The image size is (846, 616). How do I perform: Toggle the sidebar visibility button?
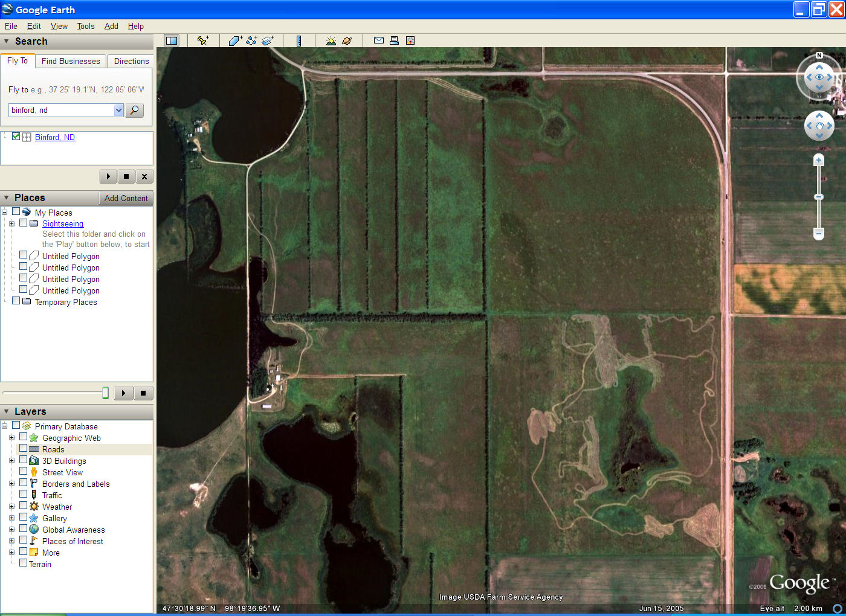coord(172,40)
